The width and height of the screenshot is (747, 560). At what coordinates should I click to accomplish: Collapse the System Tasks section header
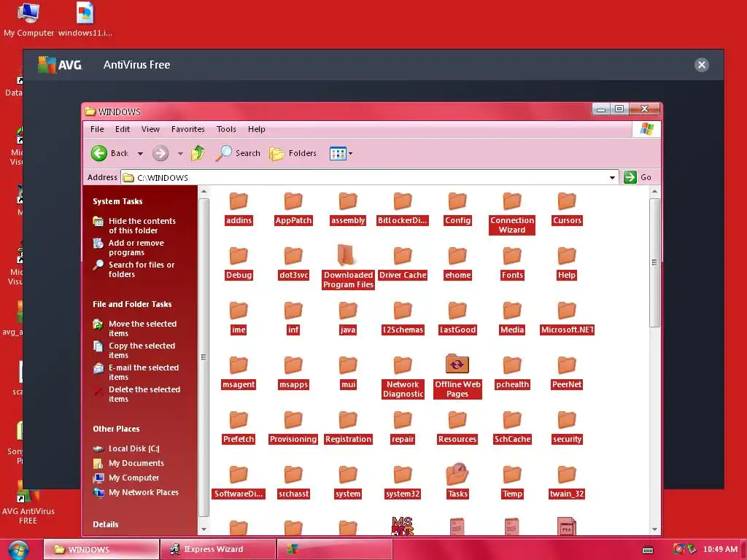pos(117,201)
